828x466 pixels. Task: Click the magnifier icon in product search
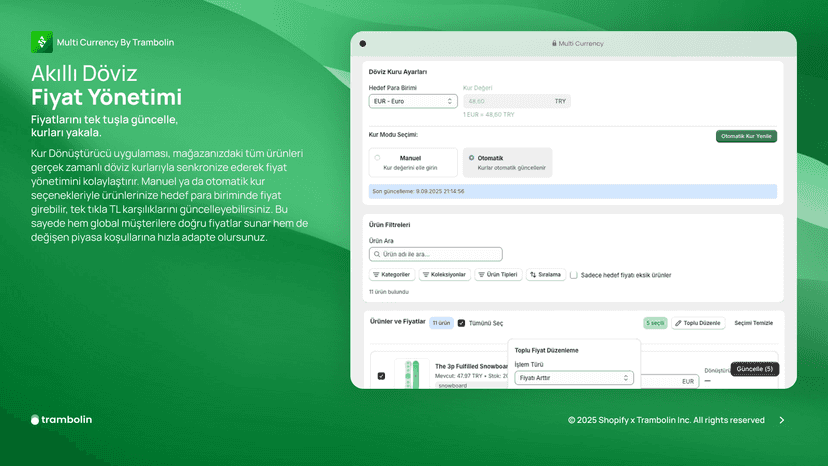tap(377, 254)
